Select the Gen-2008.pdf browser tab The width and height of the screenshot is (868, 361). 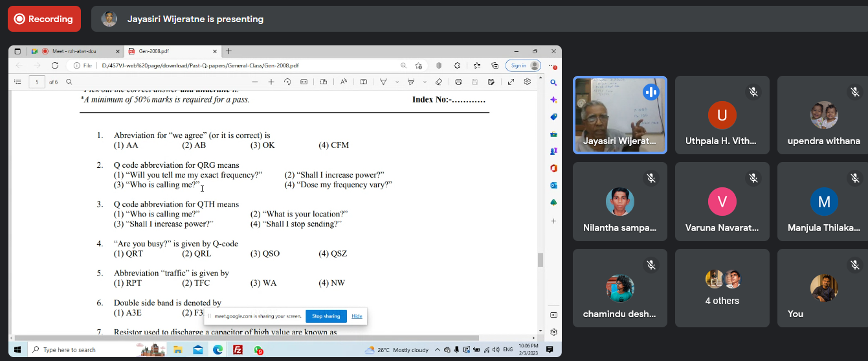click(168, 51)
